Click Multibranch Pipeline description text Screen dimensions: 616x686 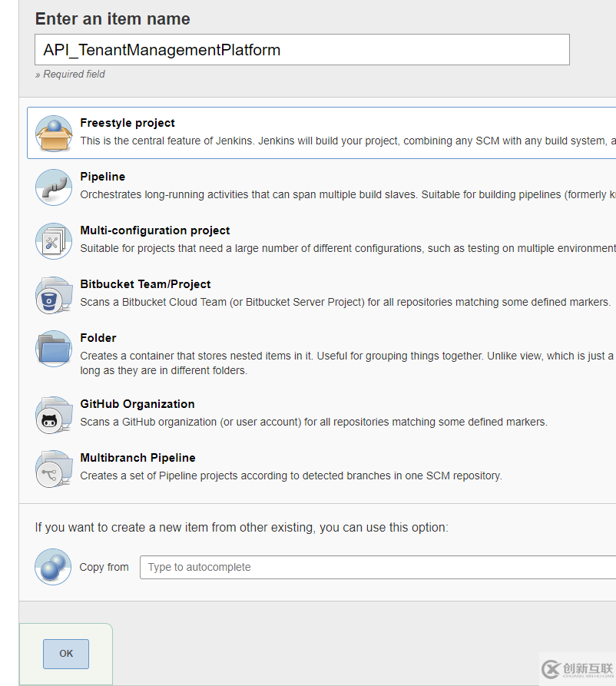click(291, 476)
